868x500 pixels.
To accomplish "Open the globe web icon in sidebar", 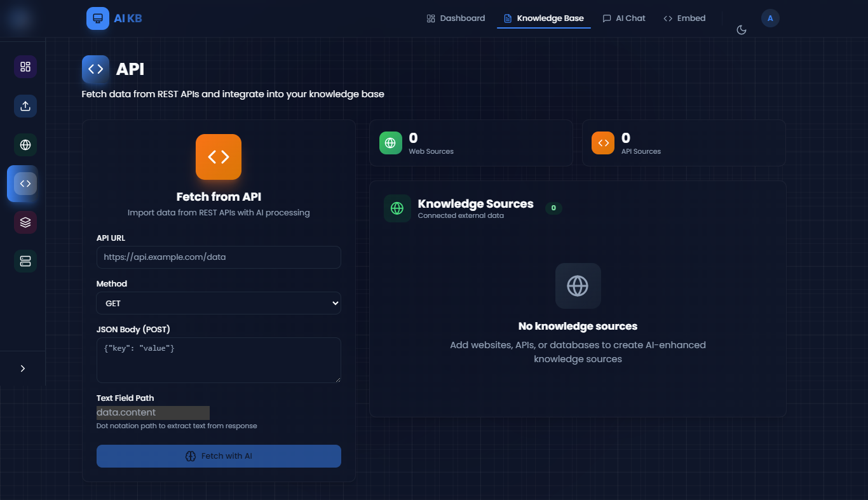I will 25,145.
